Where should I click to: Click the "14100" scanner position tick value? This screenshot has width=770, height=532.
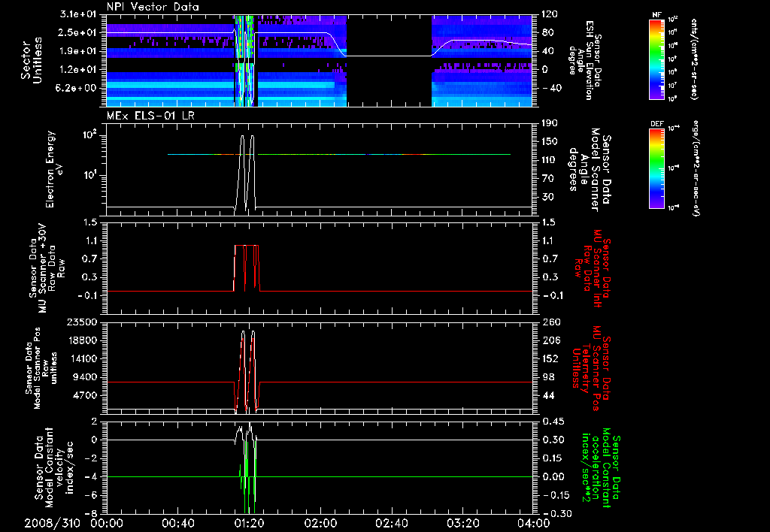tap(82, 358)
